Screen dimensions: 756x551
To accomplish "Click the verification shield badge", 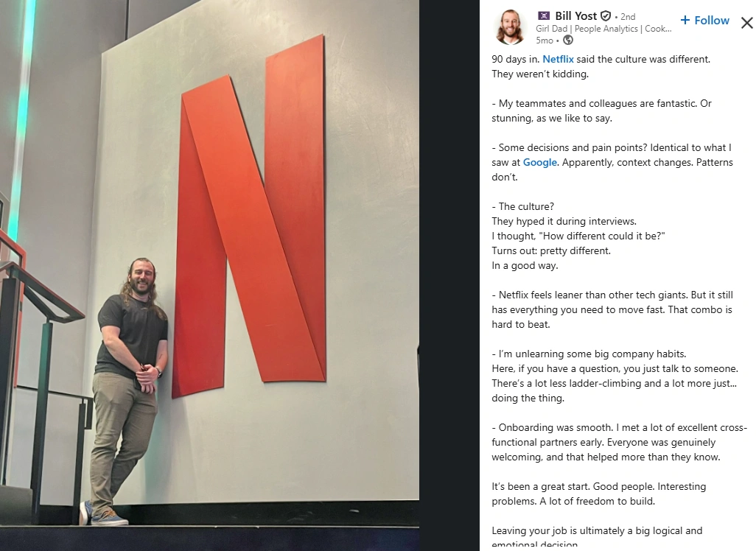I will [x=606, y=16].
